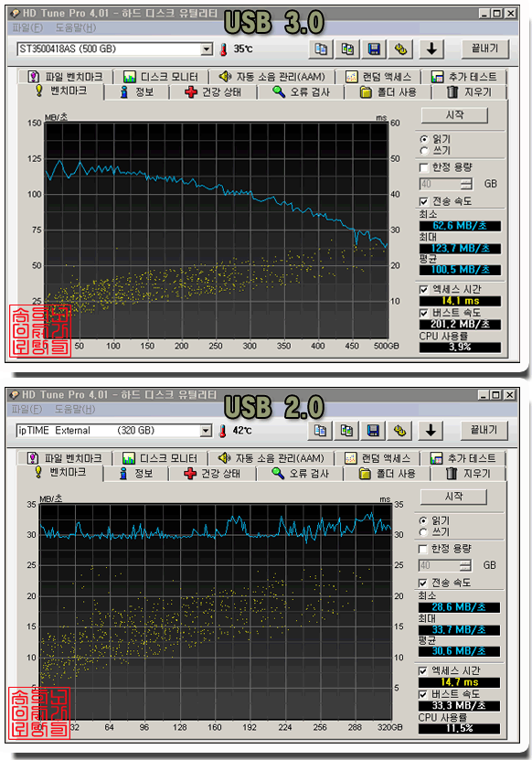Image resolution: width=532 pixels, height=760 pixels.
Task: Select 읽기 radio button in USB 3.0 window
Action: [x=424, y=139]
